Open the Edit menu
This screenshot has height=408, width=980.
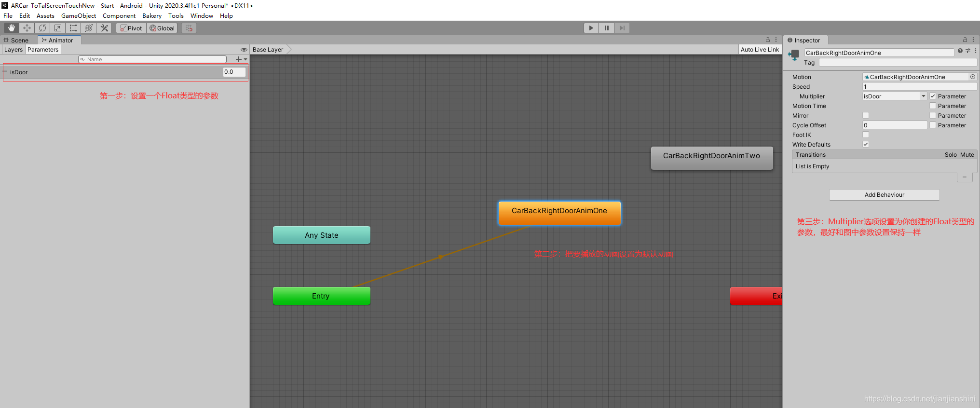click(x=25, y=15)
